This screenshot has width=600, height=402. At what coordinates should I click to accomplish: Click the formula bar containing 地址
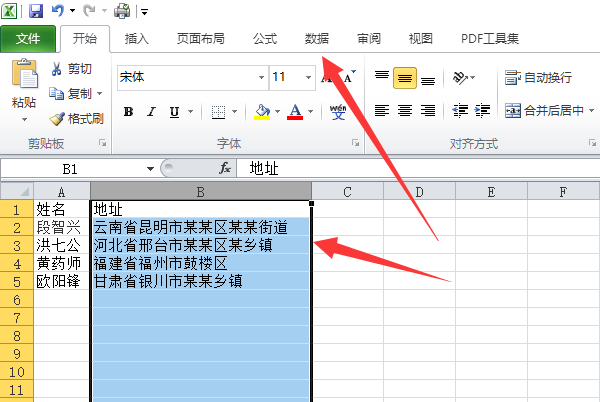[x=418, y=168]
